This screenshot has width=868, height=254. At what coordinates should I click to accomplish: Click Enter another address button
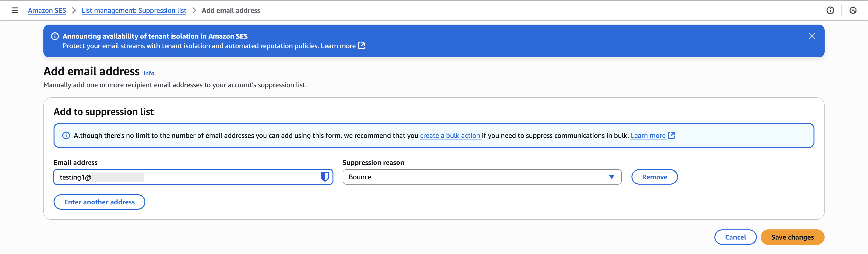click(99, 202)
